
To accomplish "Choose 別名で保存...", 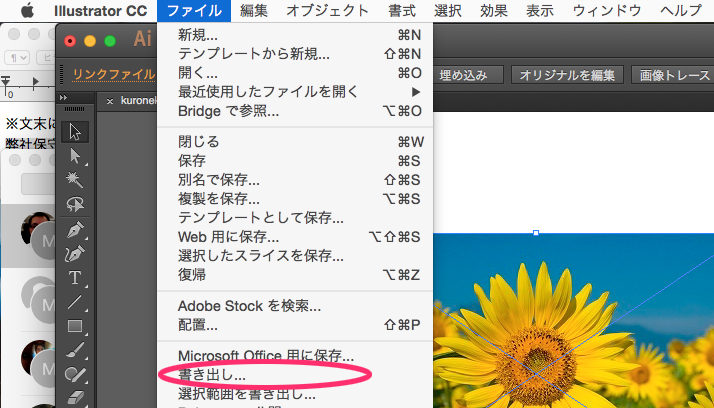I will [295, 180].
